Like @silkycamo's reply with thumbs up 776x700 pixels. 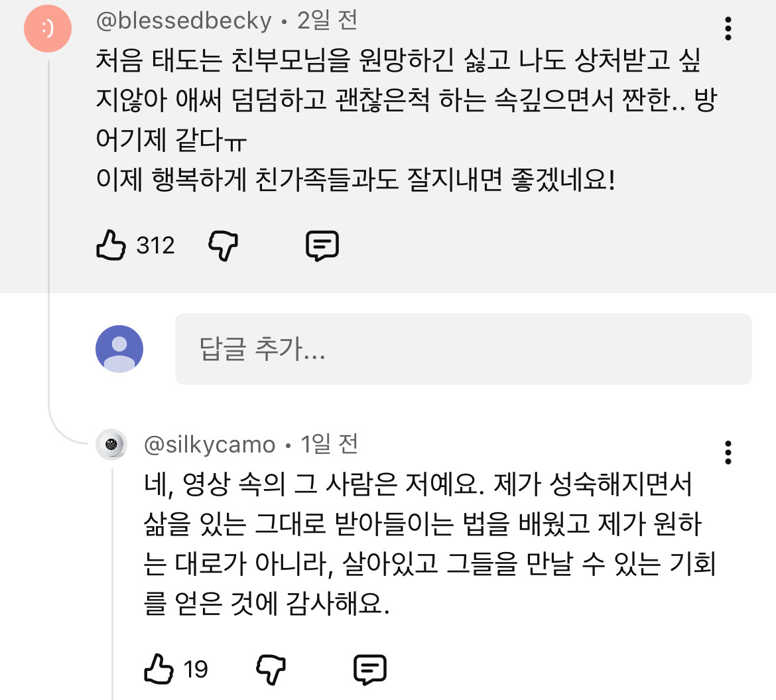point(159,669)
